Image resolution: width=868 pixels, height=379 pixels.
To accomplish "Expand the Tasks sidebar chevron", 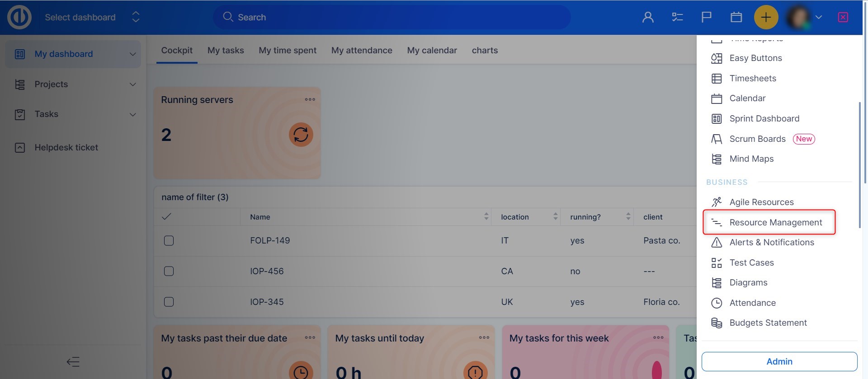I will (132, 114).
